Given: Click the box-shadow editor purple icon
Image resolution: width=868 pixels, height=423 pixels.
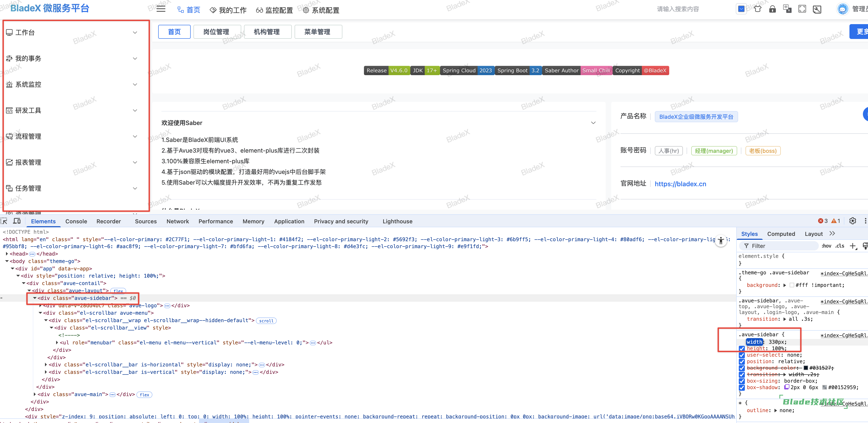Looking at the screenshot, I should 786,387.
